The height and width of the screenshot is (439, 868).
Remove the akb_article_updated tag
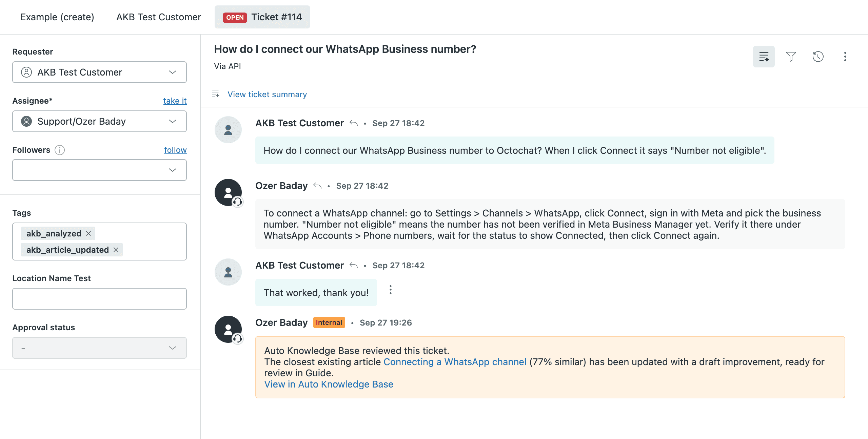coord(116,250)
